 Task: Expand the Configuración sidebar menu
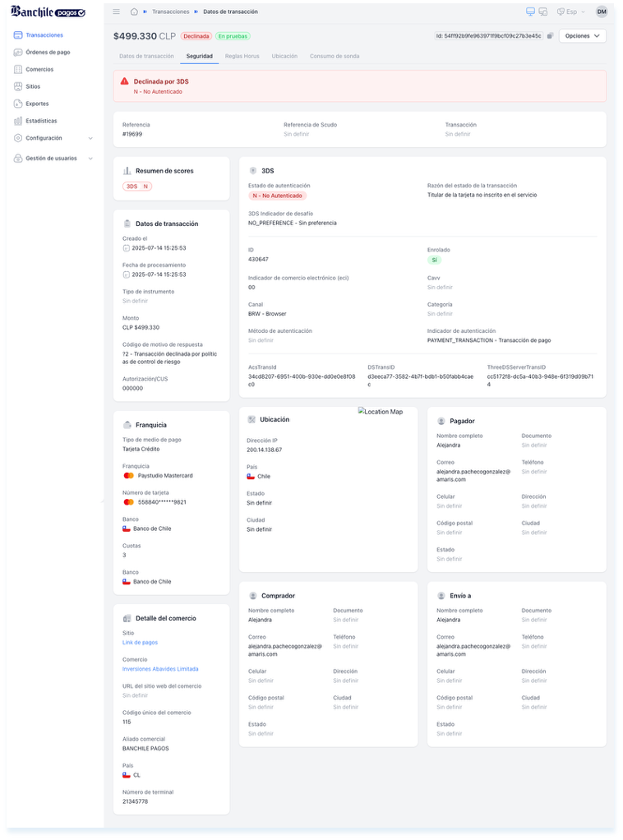coord(53,138)
